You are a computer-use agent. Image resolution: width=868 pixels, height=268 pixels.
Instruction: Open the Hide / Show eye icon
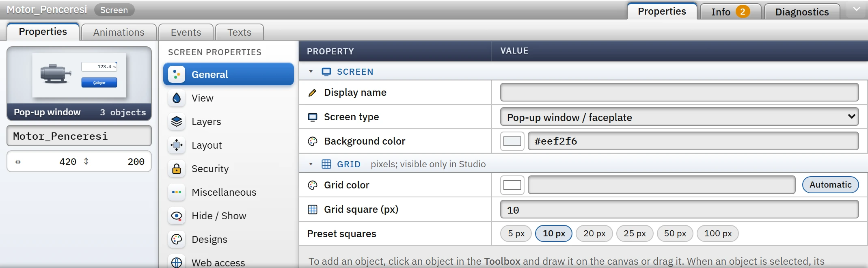pos(177,216)
